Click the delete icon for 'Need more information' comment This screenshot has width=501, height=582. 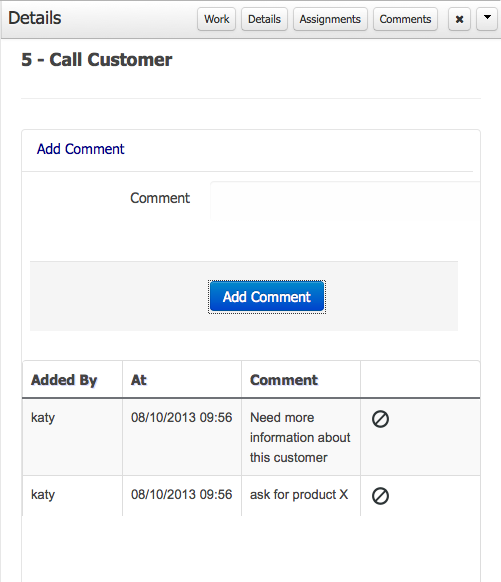[380, 419]
